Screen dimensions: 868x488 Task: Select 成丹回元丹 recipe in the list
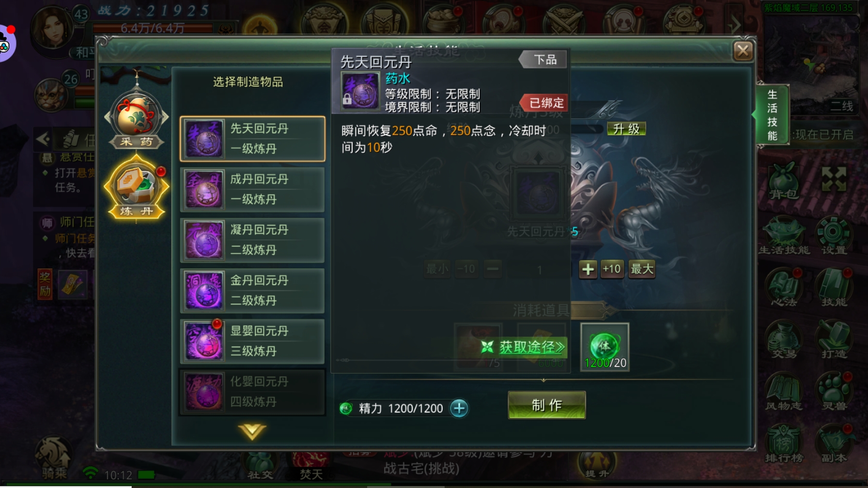pyautogui.click(x=252, y=189)
